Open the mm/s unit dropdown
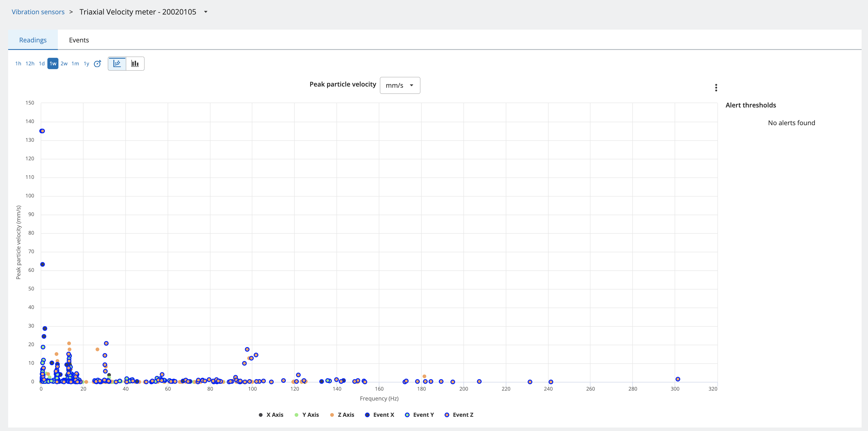The height and width of the screenshot is (431, 868). coord(400,85)
